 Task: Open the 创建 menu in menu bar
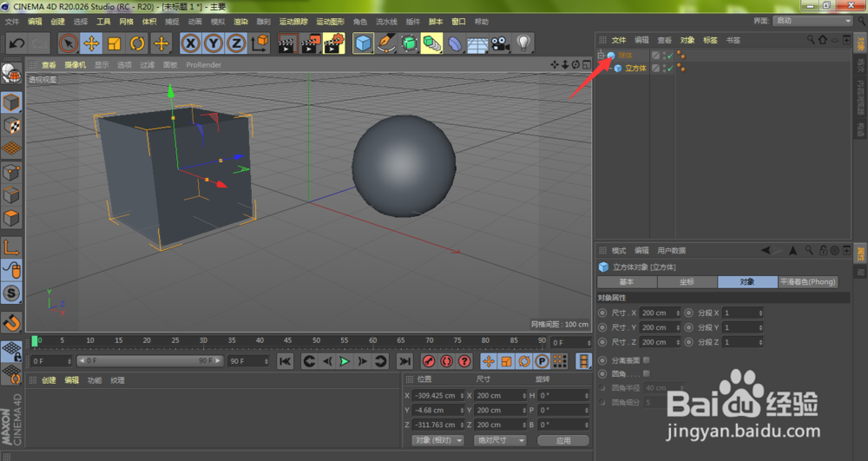click(x=58, y=22)
